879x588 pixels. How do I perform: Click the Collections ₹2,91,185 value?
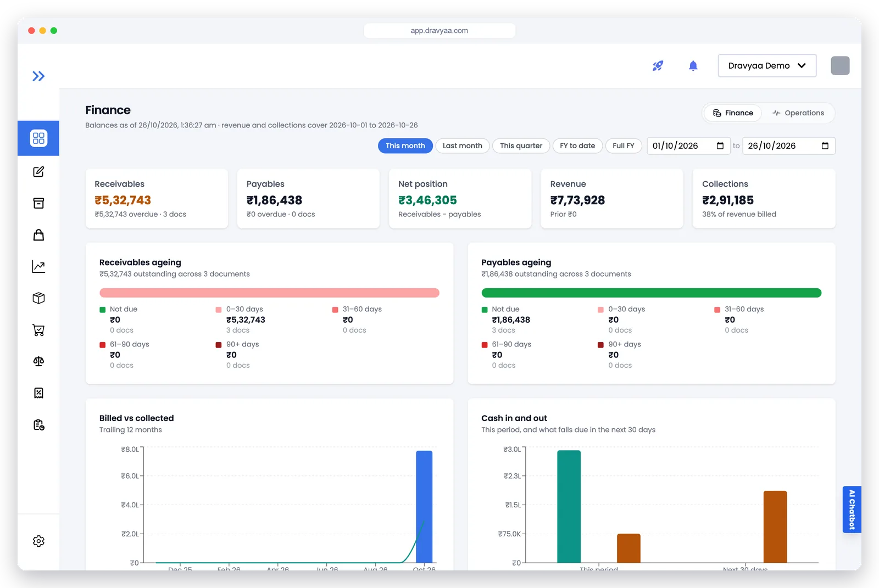(x=728, y=200)
